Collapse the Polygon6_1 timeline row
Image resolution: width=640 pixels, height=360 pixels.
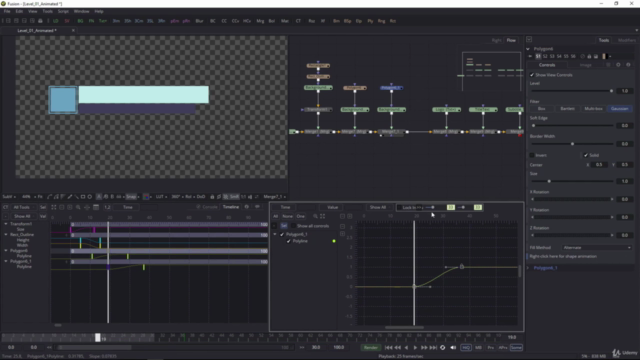pyautogui.click(x=6, y=261)
